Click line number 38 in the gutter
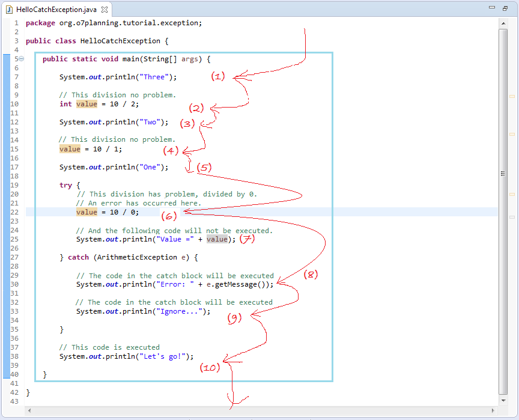This screenshot has height=420, width=519. pos(14,356)
